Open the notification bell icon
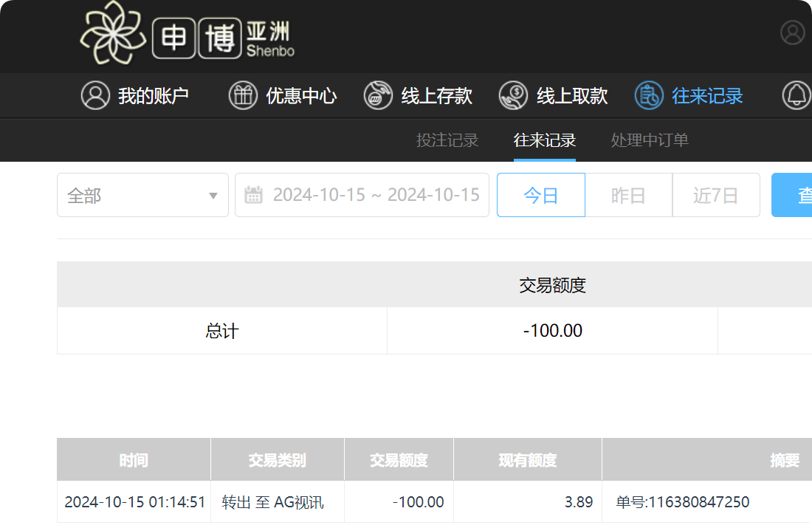Image resolution: width=812 pixels, height=528 pixels. tap(797, 95)
